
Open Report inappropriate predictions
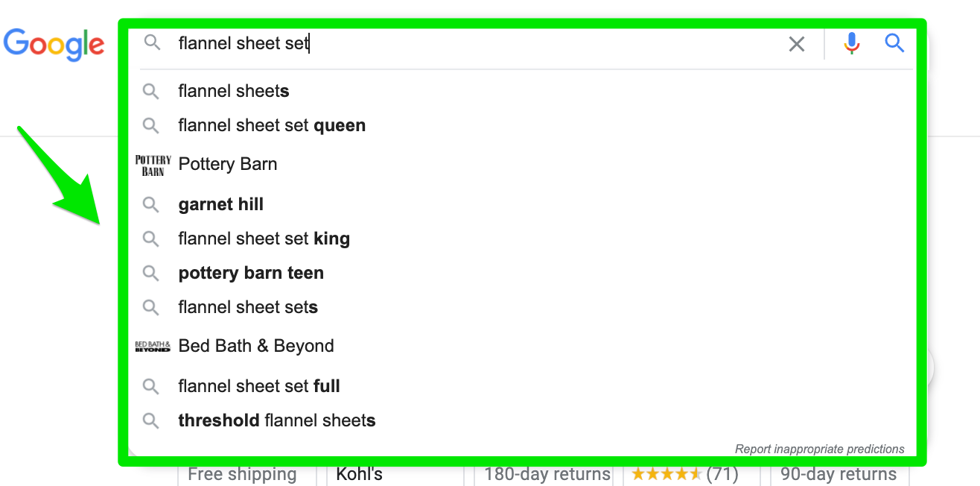[x=819, y=449]
